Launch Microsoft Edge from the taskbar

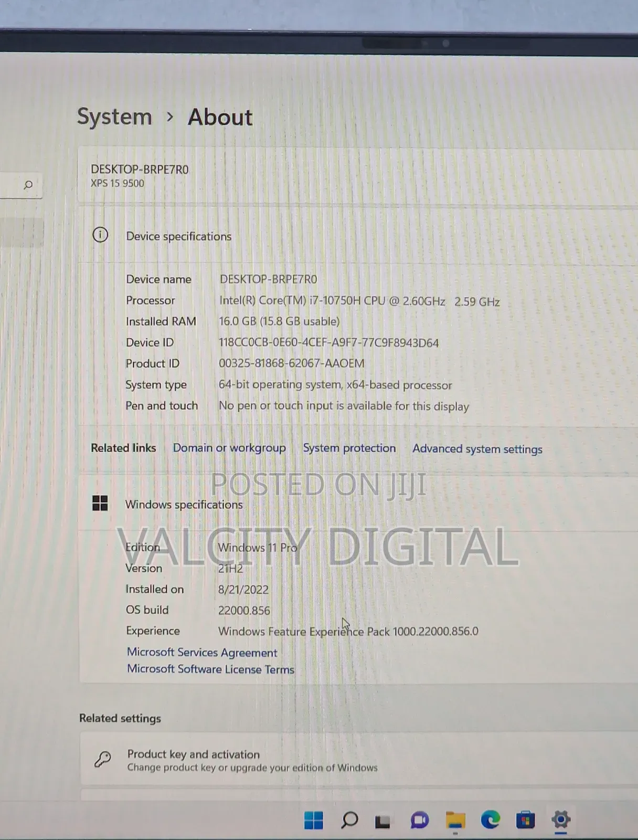click(x=491, y=820)
